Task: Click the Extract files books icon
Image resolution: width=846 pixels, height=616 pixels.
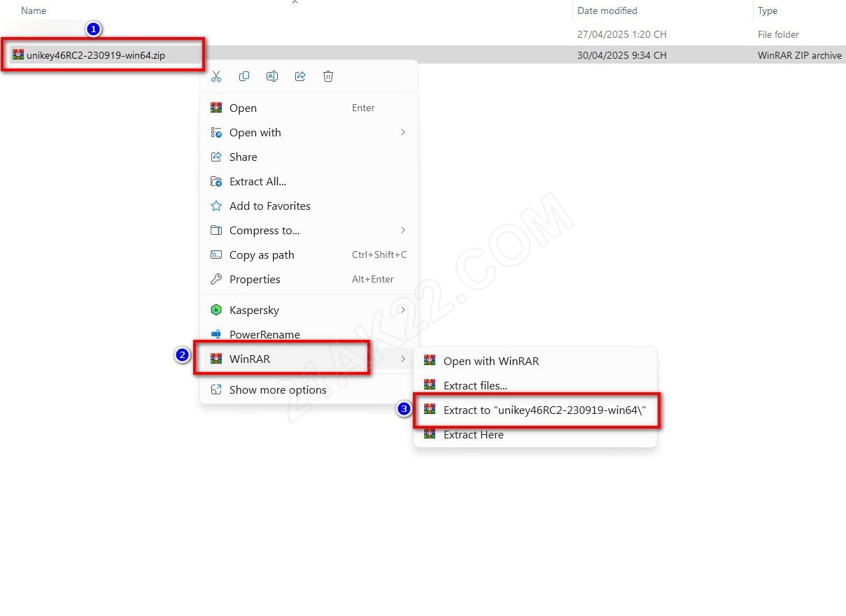Action: [430, 385]
